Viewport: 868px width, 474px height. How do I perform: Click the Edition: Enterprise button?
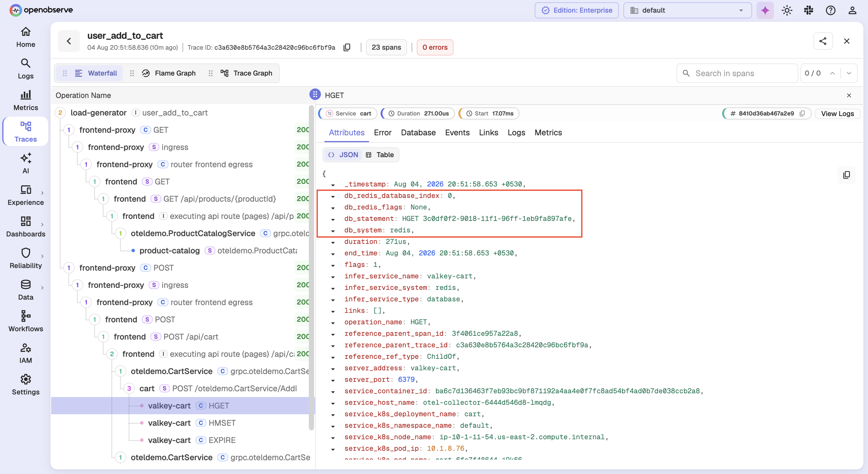(577, 10)
